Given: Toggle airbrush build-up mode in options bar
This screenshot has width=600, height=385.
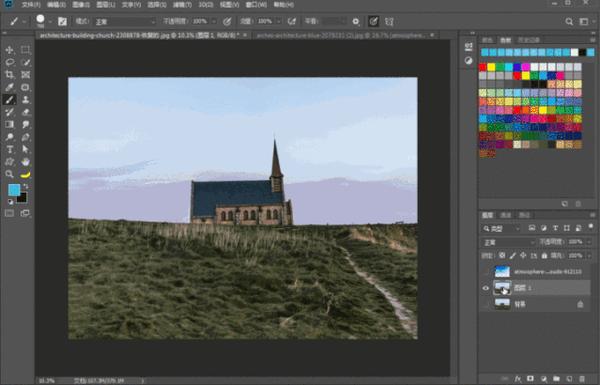Looking at the screenshot, I should click(x=292, y=21).
